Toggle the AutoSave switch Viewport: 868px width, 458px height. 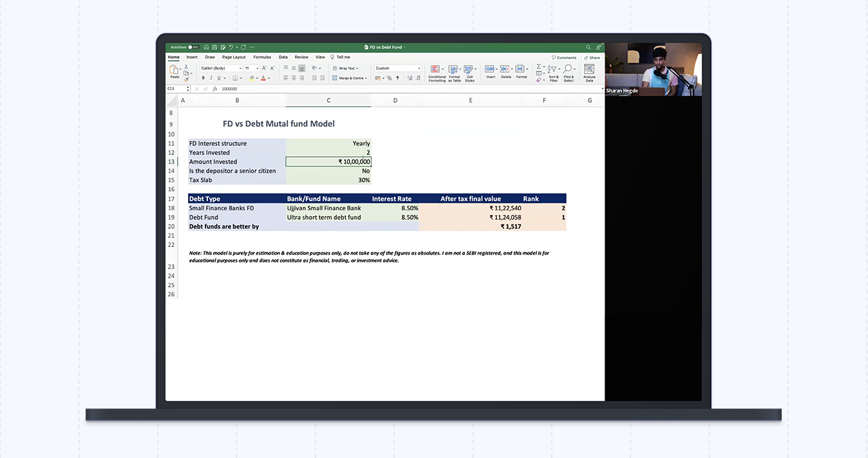(193, 47)
